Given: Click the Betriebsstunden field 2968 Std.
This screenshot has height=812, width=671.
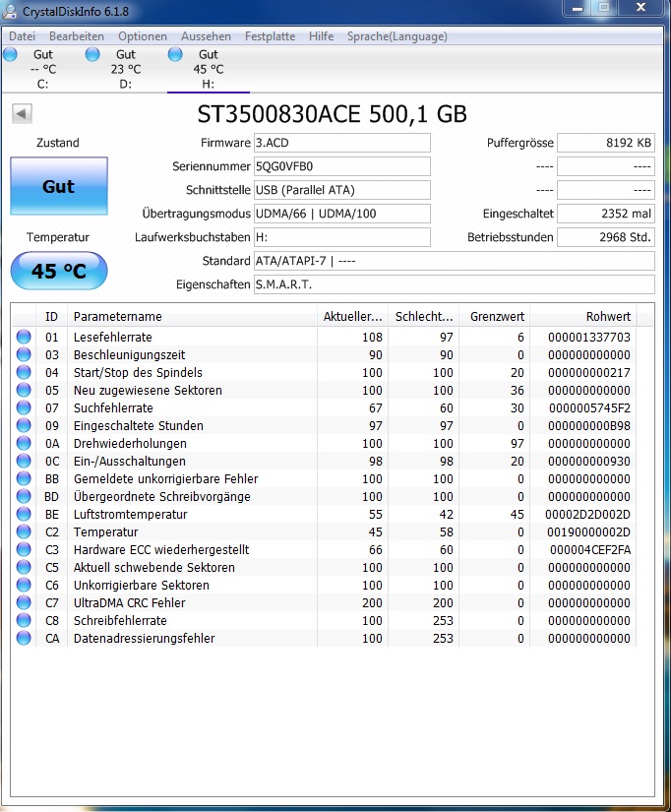Looking at the screenshot, I should (606, 237).
